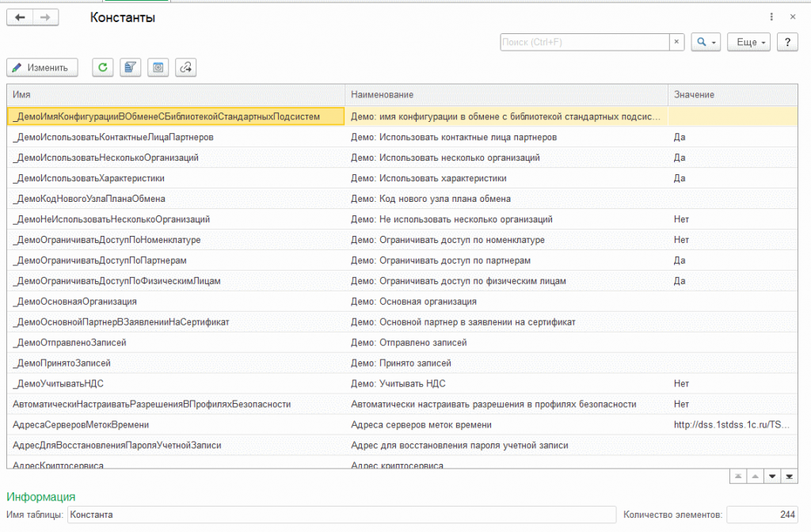
Task: Open the three-dot window options menu
Action: click(x=771, y=17)
